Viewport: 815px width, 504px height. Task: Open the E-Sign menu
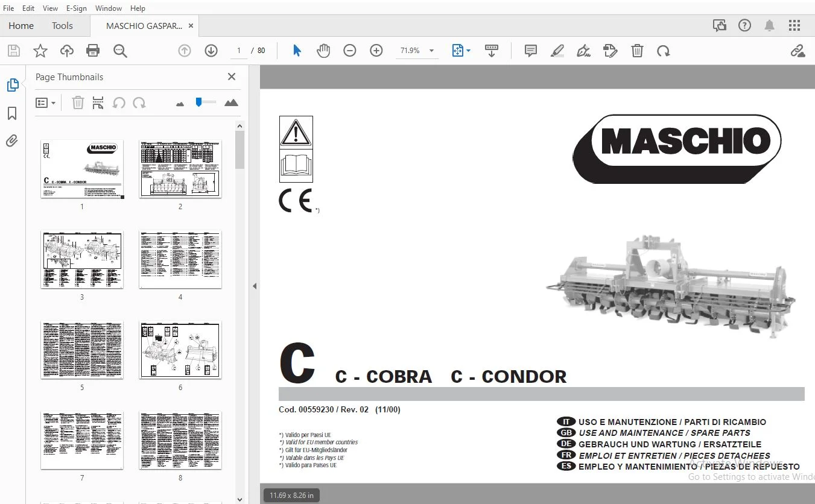coord(76,8)
